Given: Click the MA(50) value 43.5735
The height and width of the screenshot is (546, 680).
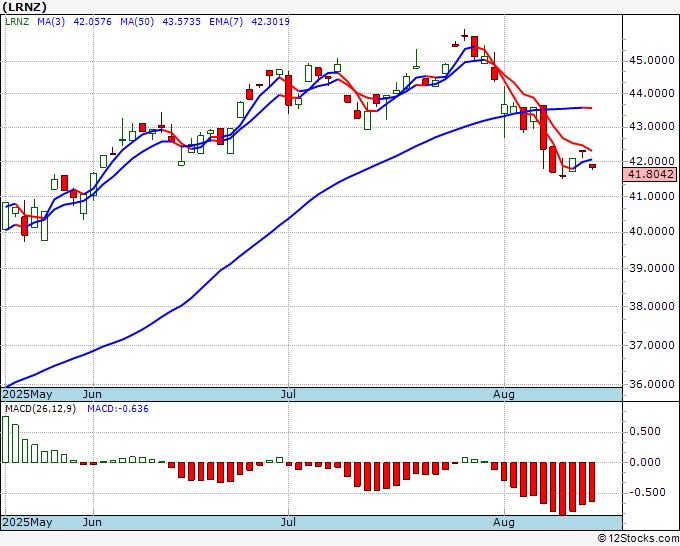Looking at the screenshot, I should click(181, 21).
